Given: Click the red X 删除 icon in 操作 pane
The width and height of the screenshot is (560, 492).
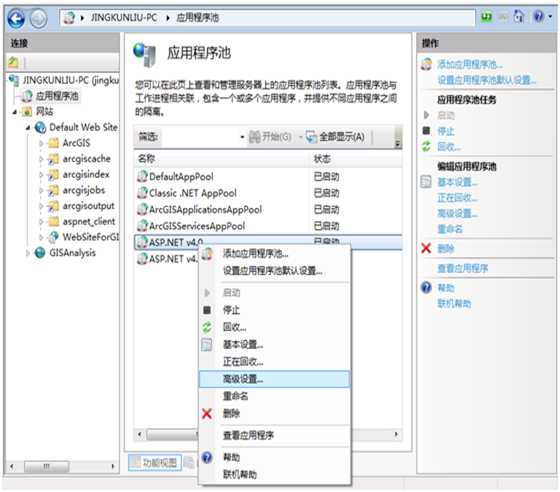Looking at the screenshot, I should [x=426, y=248].
